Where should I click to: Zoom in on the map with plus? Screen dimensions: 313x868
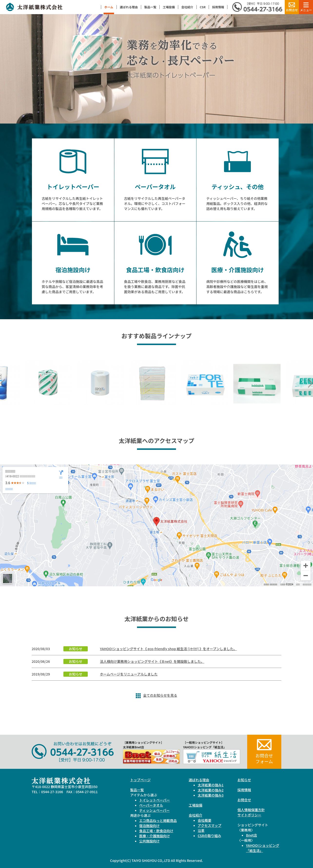306,565
